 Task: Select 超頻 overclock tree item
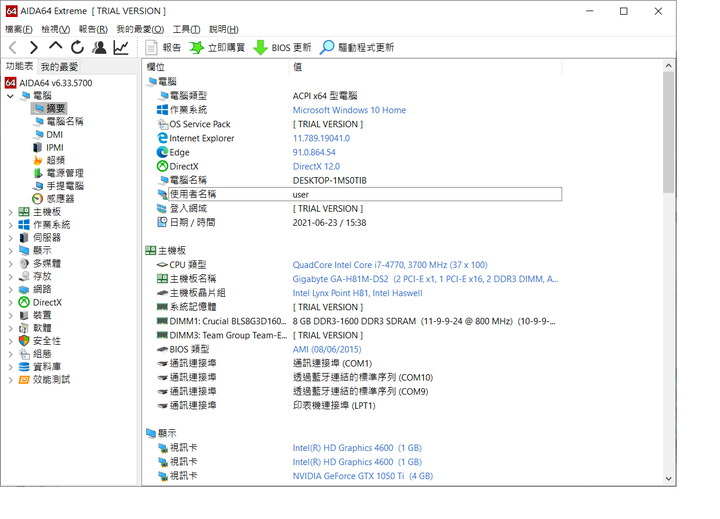49,160
